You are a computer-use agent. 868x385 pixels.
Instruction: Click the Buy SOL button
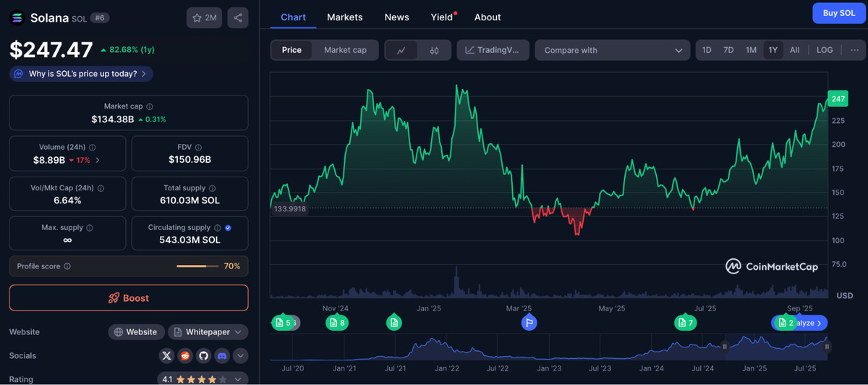click(839, 13)
